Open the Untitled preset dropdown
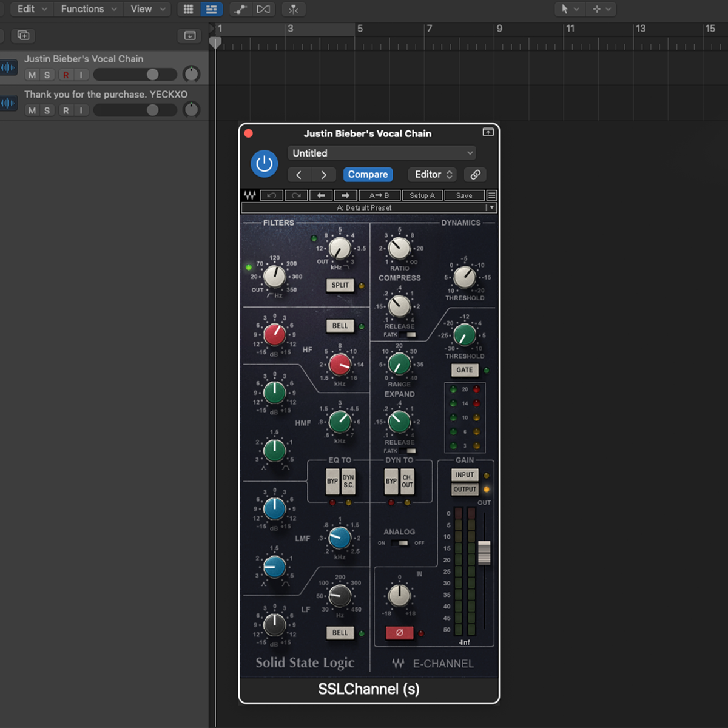Screen dimensions: 728x728 (382, 153)
